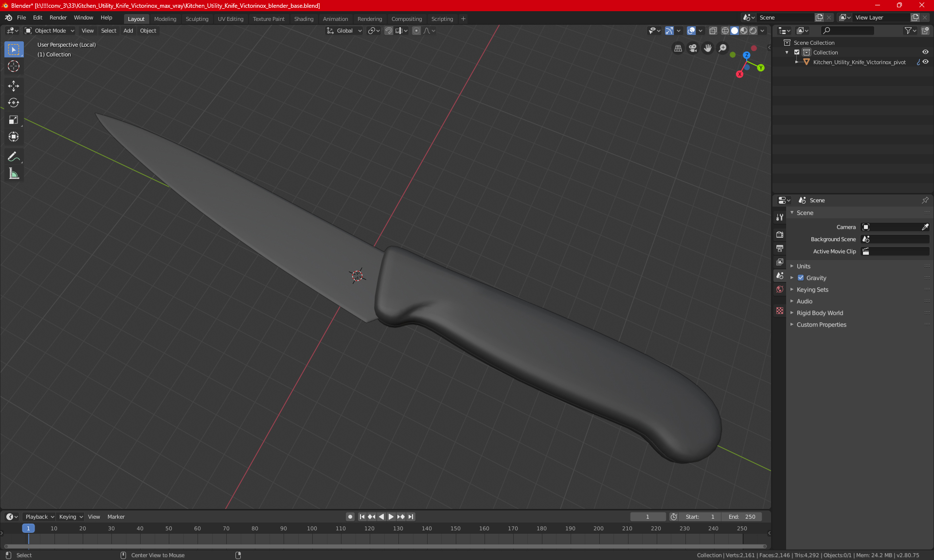This screenshot has width=934, height=560.
Task: Select the Select Box tool
Action: [14, 50]
